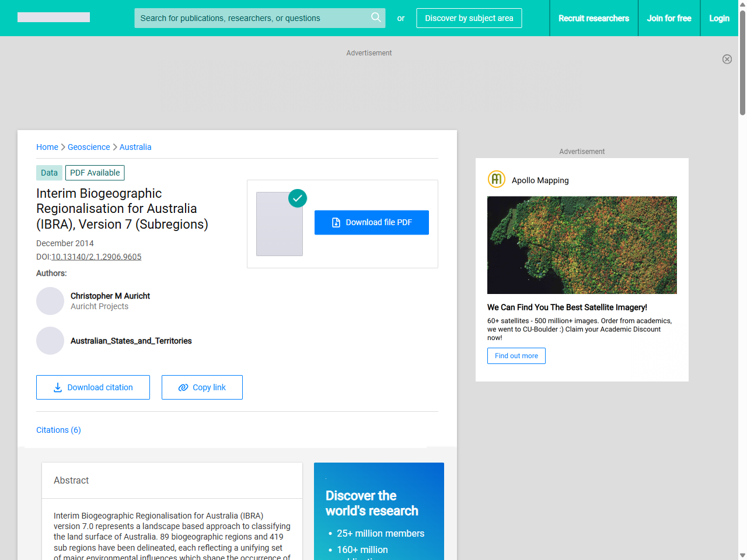Open the Australia breadcrumb link
The height and width of the screenshot is (560, 747).
tap(135, 147)
